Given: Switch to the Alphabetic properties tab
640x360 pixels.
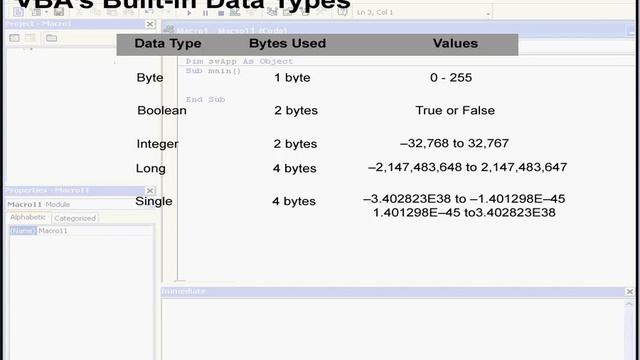Looking at the screenshot, I should coord(28,218).
